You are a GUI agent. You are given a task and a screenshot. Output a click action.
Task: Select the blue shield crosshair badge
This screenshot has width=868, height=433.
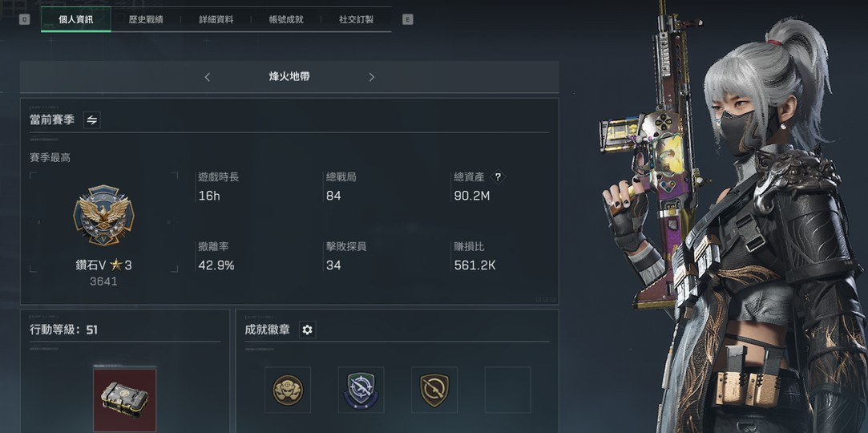tap(361, 390)
